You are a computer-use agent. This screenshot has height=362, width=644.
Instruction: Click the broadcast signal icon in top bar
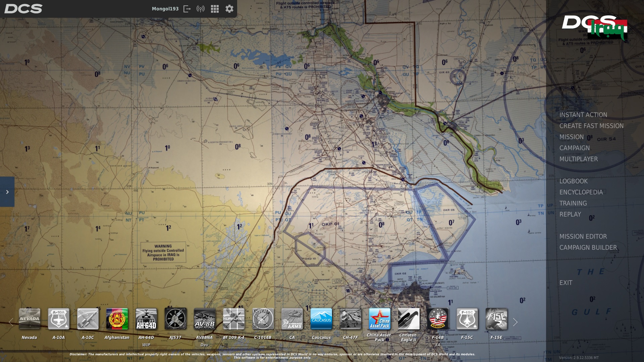[x=201, y=9]
